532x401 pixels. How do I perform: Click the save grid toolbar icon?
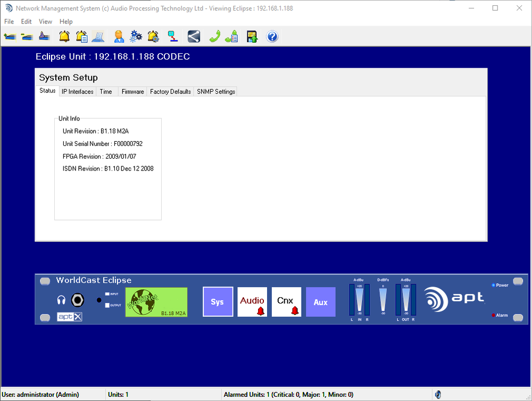(x=251, y=36)
